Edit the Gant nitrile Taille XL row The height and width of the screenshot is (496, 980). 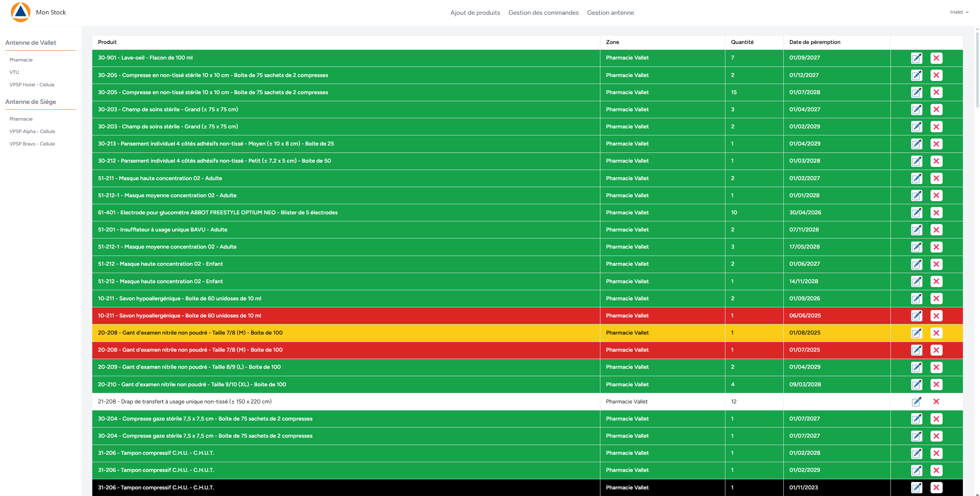[917, 384]
